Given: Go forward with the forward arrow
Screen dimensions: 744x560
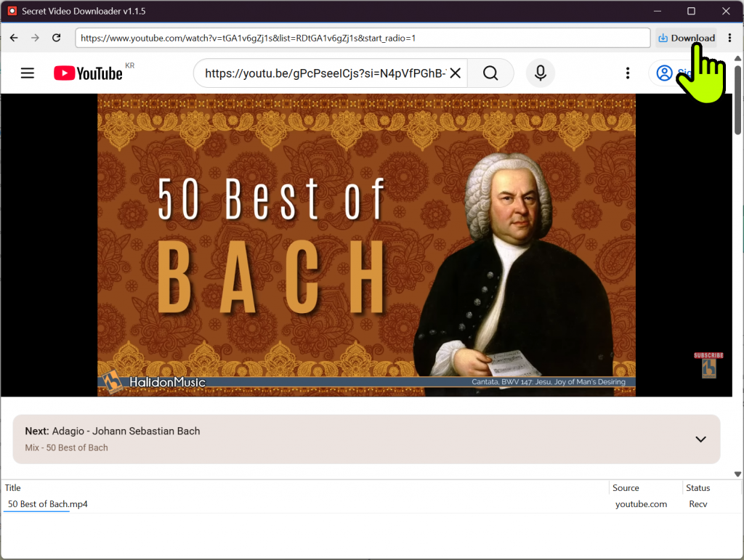Looking at the screenshot, I should 35,38.
